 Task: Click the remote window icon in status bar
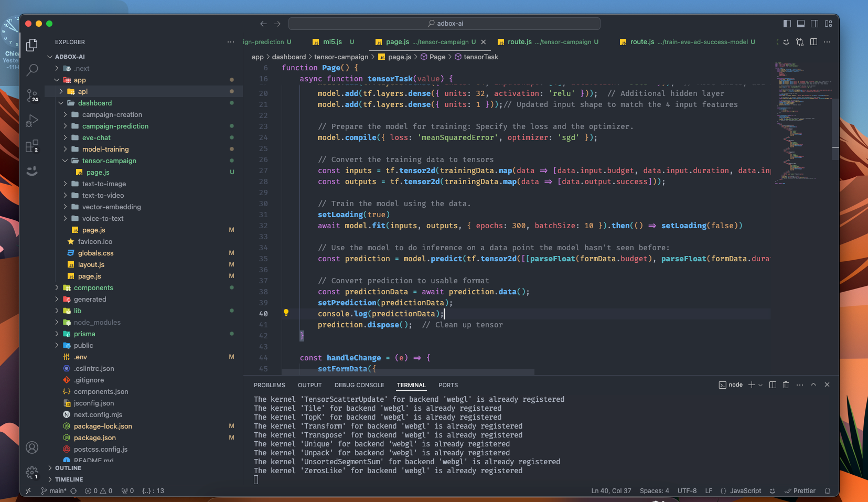click(28, 491)
